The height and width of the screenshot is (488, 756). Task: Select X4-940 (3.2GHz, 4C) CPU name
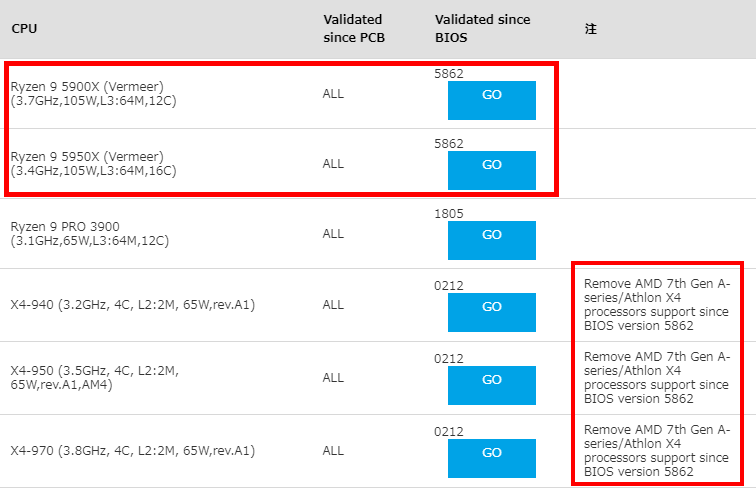tap(133, 305)
